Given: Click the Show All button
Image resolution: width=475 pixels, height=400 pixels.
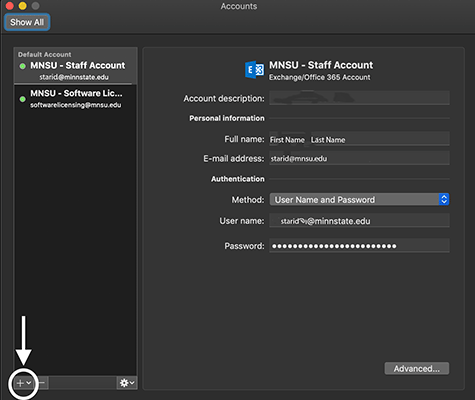Looking at the screenshot, I should click(27, 22).
